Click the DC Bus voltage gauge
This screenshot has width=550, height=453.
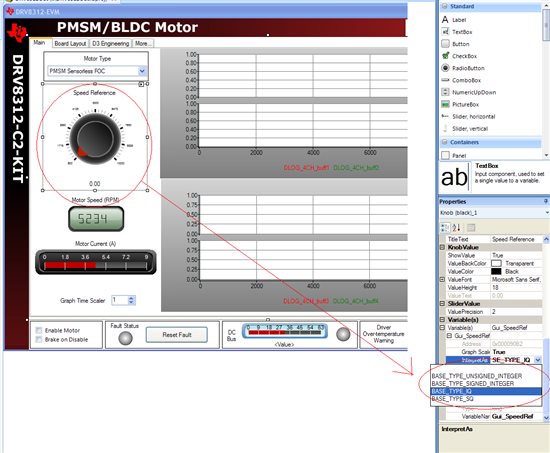pyautogui.click(x=285, y=331)
